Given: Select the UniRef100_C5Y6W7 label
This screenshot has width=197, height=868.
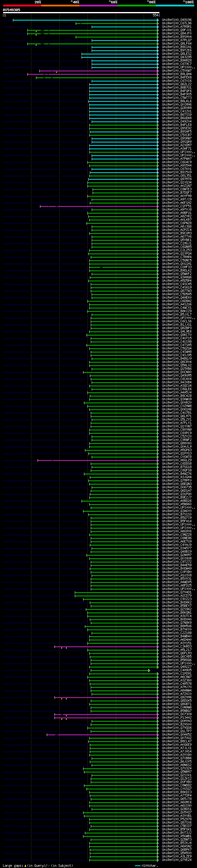Looking at the screenshot, I should click(x=177, y=71).
